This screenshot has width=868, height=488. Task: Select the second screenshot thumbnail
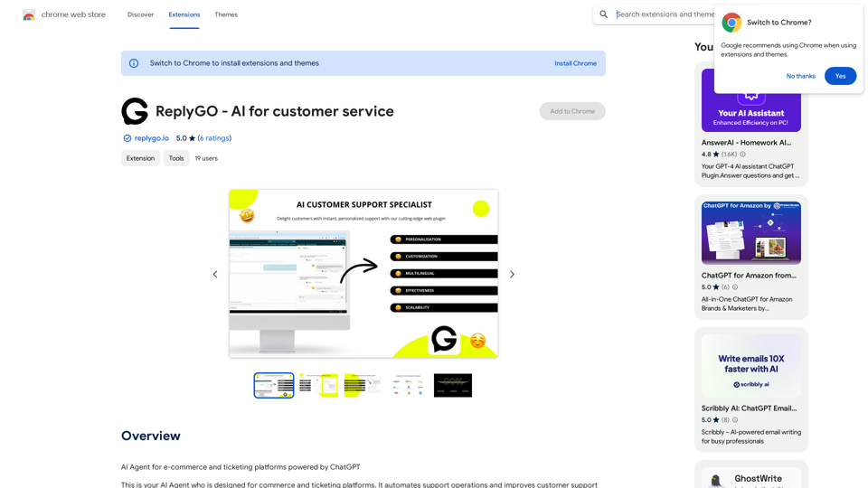pyautogui.click(x=318, y=386)
